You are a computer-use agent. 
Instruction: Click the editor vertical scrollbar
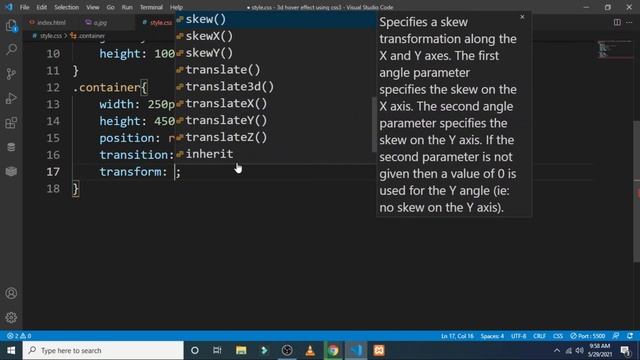click(x=636, y=192)
